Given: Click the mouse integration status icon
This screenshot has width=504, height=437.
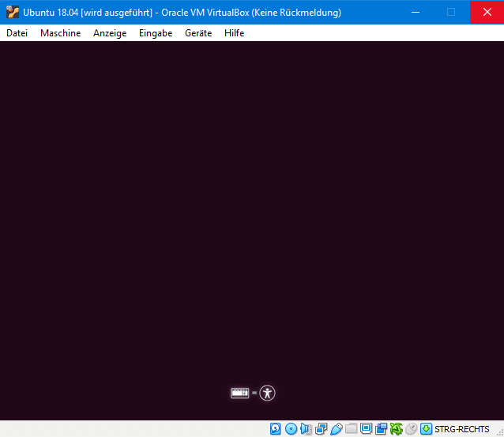Looking at the screenshot, I should click(411, 428).
